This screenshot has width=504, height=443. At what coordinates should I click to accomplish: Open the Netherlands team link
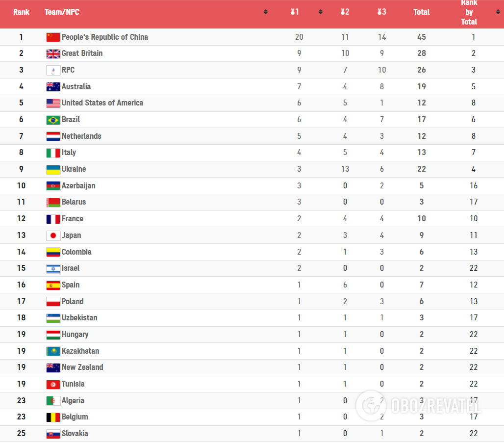pyautogui.click(x=81, y=136)
